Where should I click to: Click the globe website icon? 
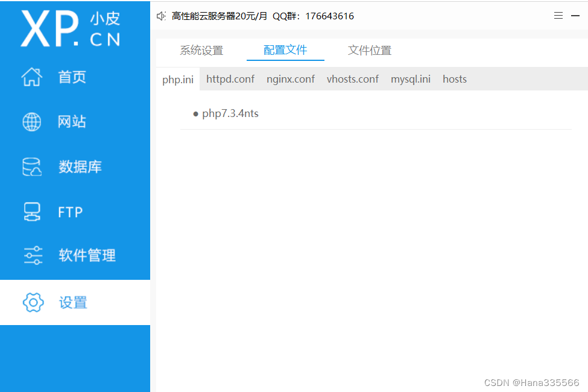(32, 122)
